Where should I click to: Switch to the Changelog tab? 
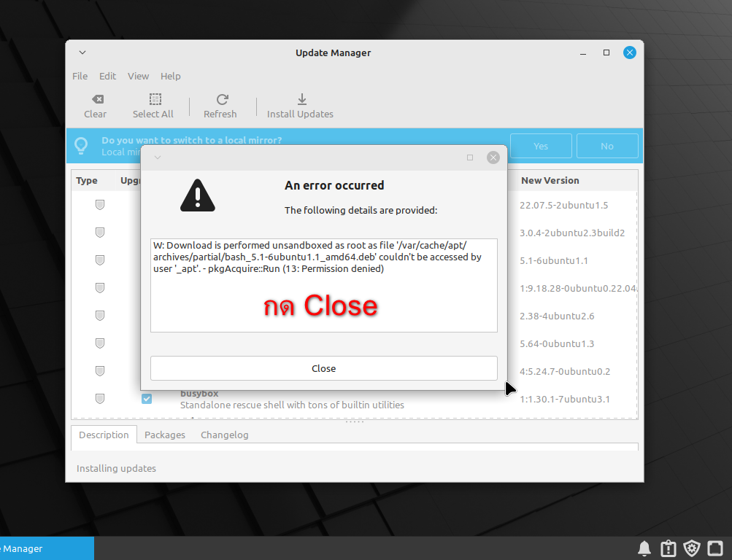pyautogui.click(x=225, y=435)
